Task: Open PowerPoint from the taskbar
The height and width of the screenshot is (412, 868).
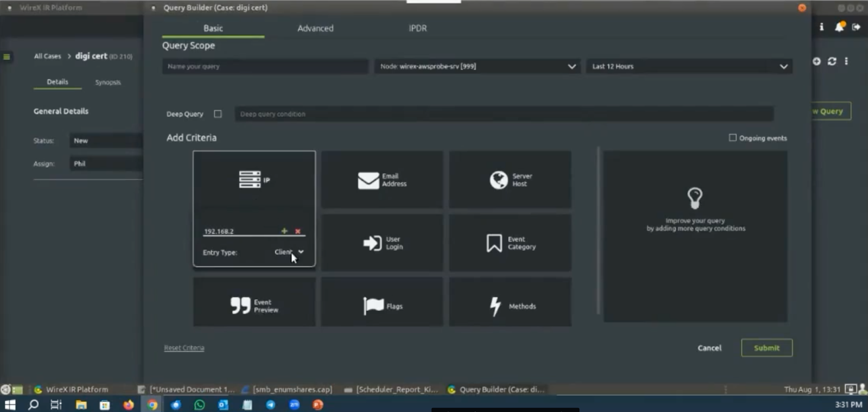Action: (318, 404)
